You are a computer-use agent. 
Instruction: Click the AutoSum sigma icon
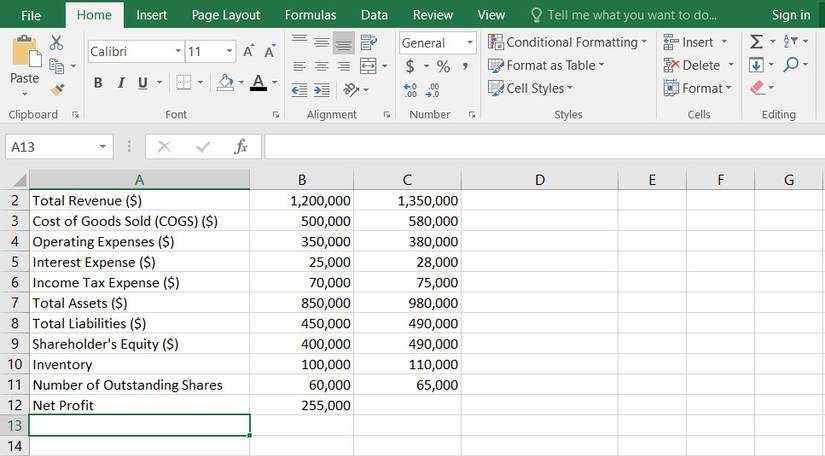click(x=757, y=42)
